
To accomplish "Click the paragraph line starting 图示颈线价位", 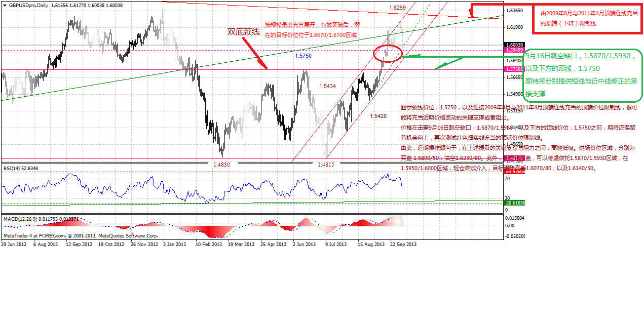I will [518, 108].
